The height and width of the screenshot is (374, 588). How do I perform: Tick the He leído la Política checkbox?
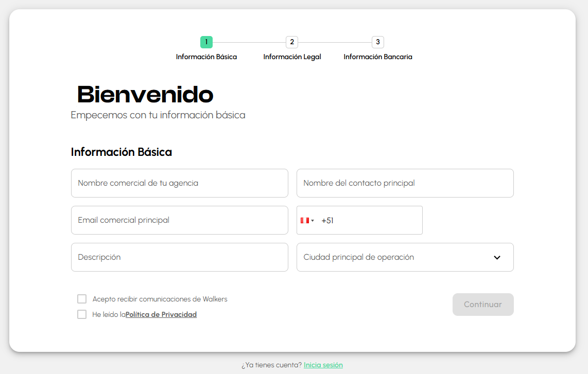tap(82, 314)
